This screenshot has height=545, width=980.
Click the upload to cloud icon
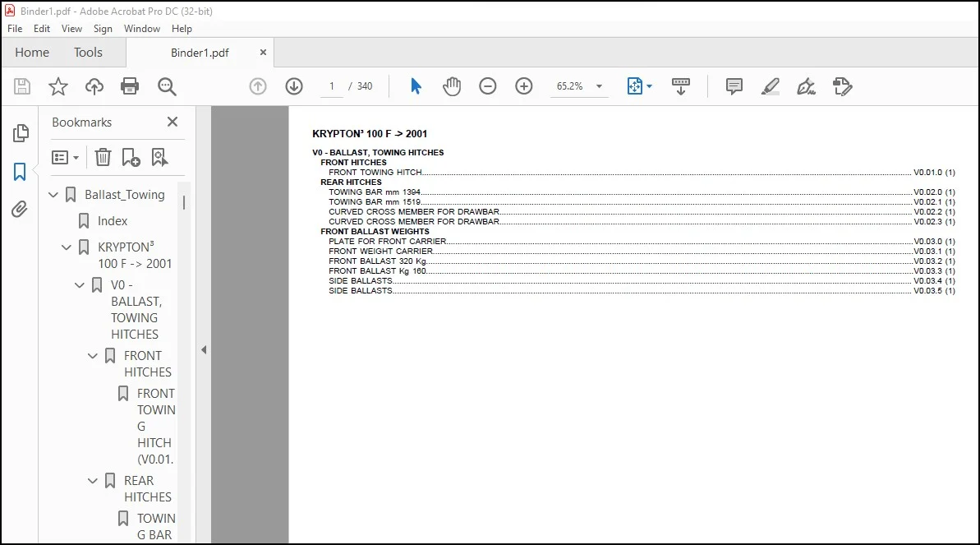(94, 86)
